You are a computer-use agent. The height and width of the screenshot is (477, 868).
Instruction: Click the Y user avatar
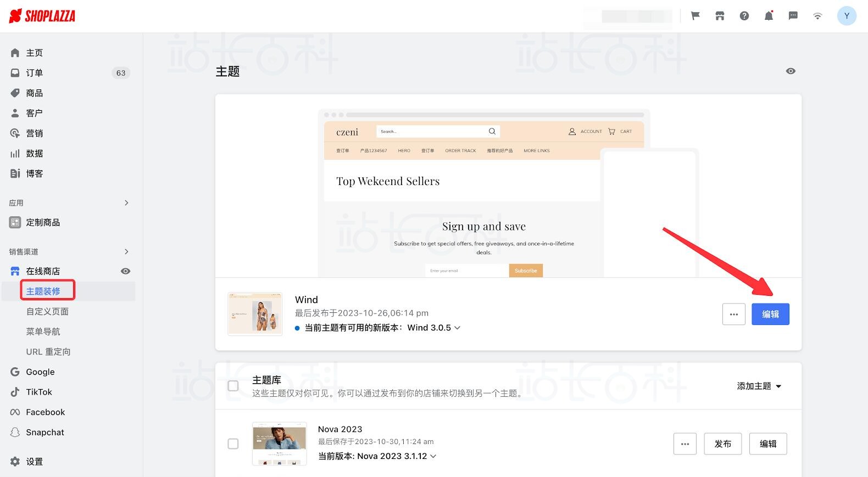(x=847, y=16)
